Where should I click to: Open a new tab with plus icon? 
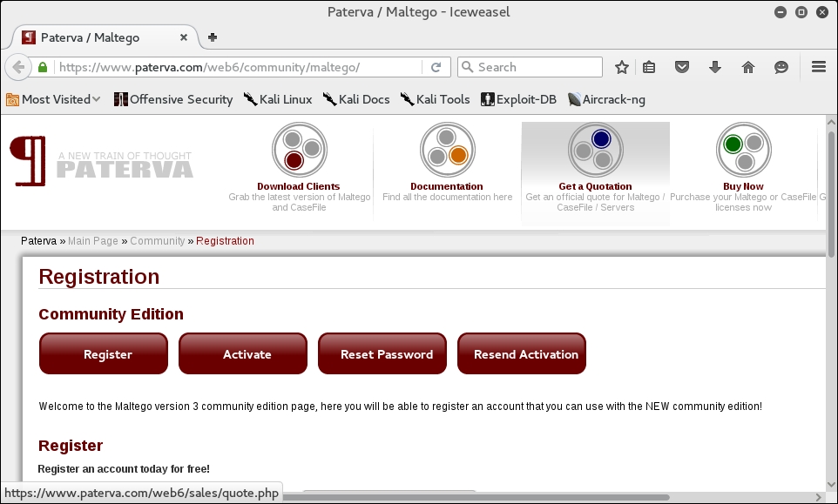coord(213,37)
